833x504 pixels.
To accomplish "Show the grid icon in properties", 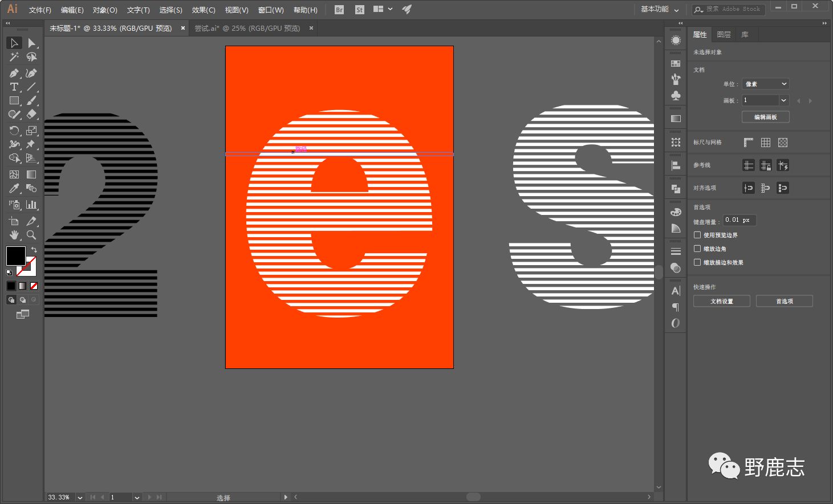I will pyautogui.click(x=766, y=143).
